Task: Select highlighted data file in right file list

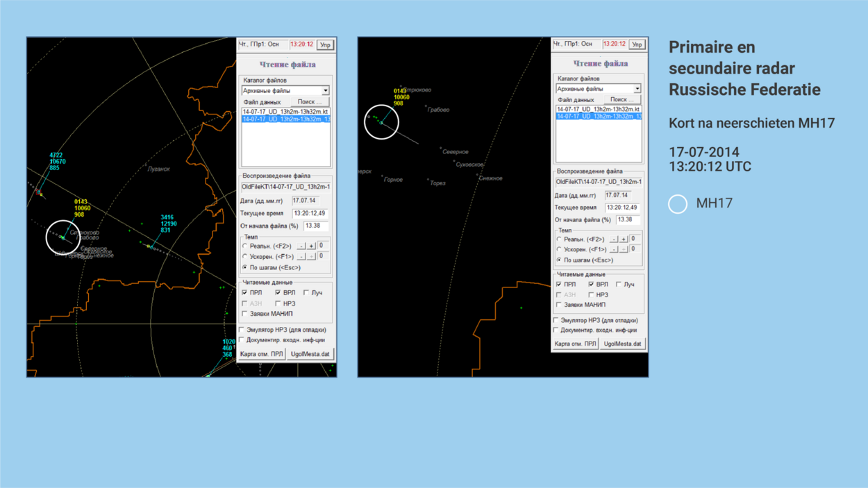Action: (x=598, y=117)
